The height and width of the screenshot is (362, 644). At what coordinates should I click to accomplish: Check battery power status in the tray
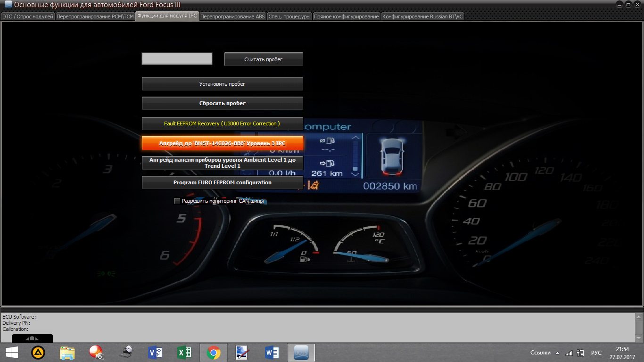[580, 353]
